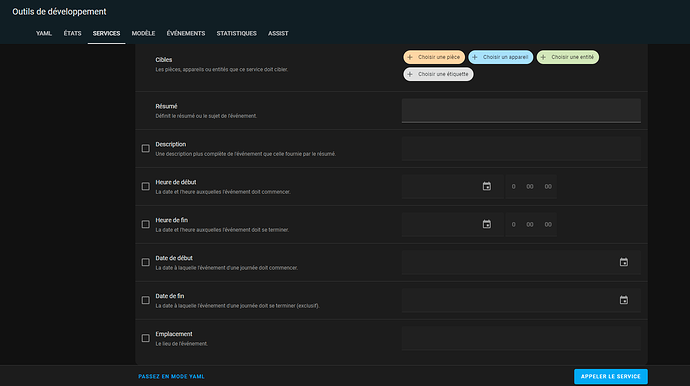Open calendar picker for Date de fin

point(624,300)
